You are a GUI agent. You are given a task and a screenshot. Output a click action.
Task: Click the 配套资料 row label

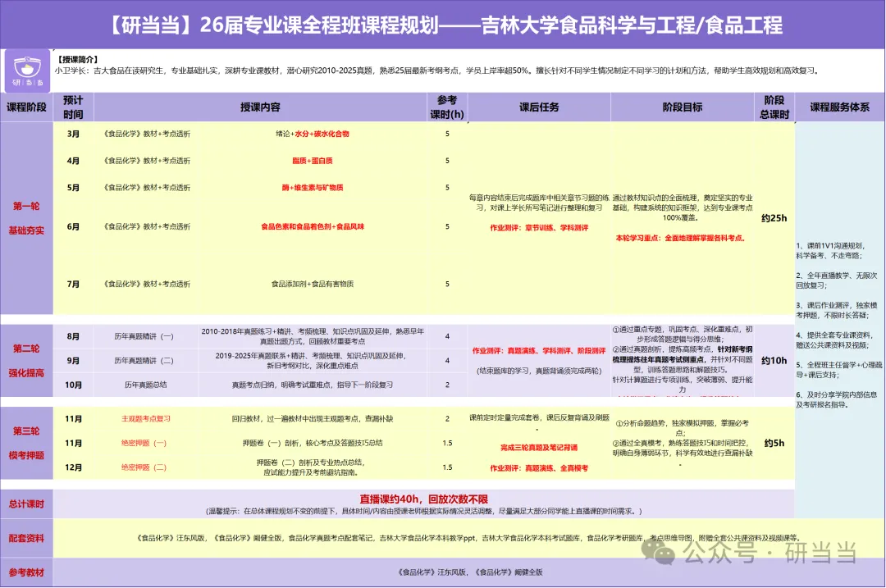coord(26,538)
